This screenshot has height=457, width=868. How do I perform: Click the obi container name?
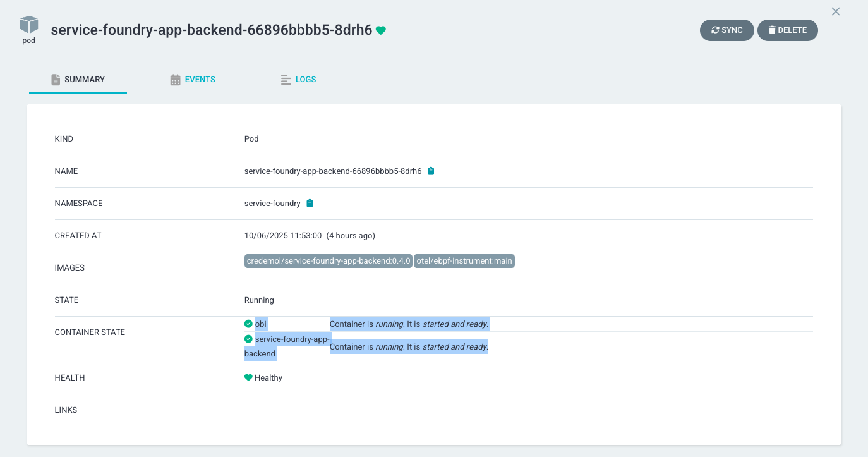pyautogui.click(x=261, y=324)
